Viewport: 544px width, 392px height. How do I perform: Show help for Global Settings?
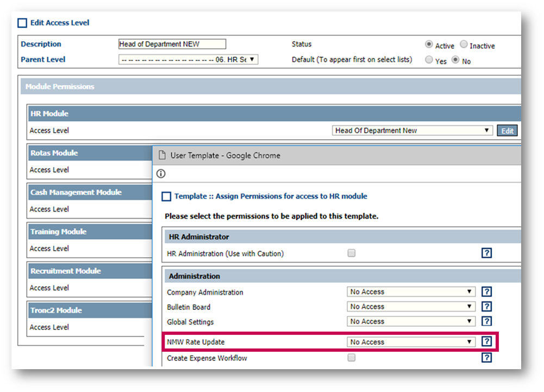click(486, 321)
